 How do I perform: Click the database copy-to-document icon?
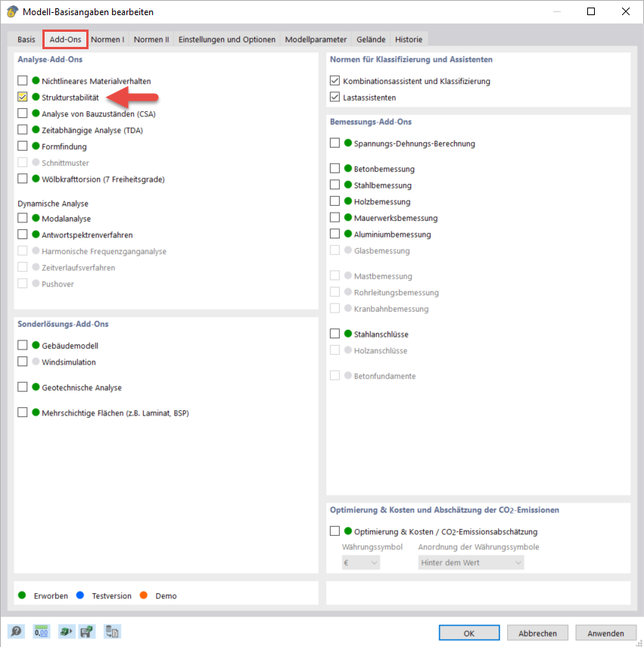[112, 631]
